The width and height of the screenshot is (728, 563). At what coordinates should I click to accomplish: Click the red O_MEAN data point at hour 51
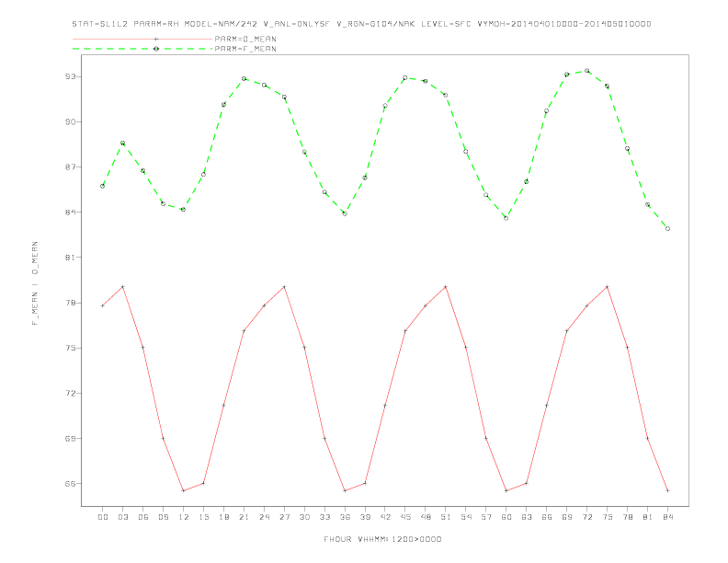pyautogui.click(x=446, y=287)
